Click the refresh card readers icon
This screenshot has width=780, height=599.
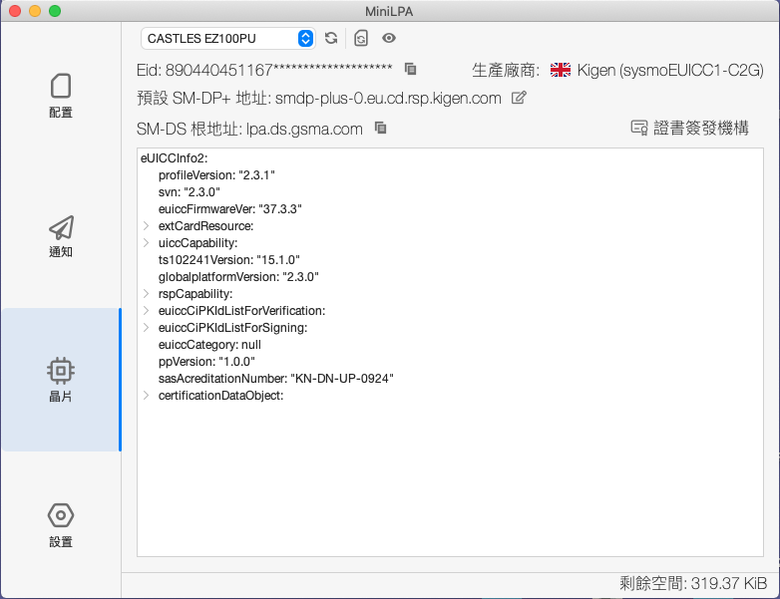coord(331,38)
